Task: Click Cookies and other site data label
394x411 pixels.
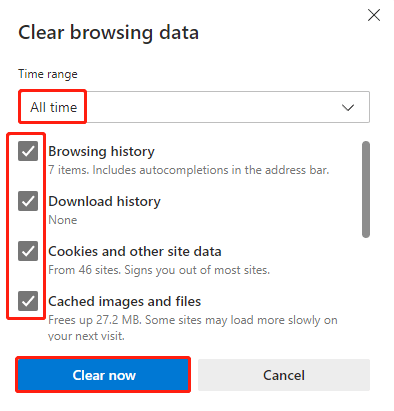Action: (135, 251)
